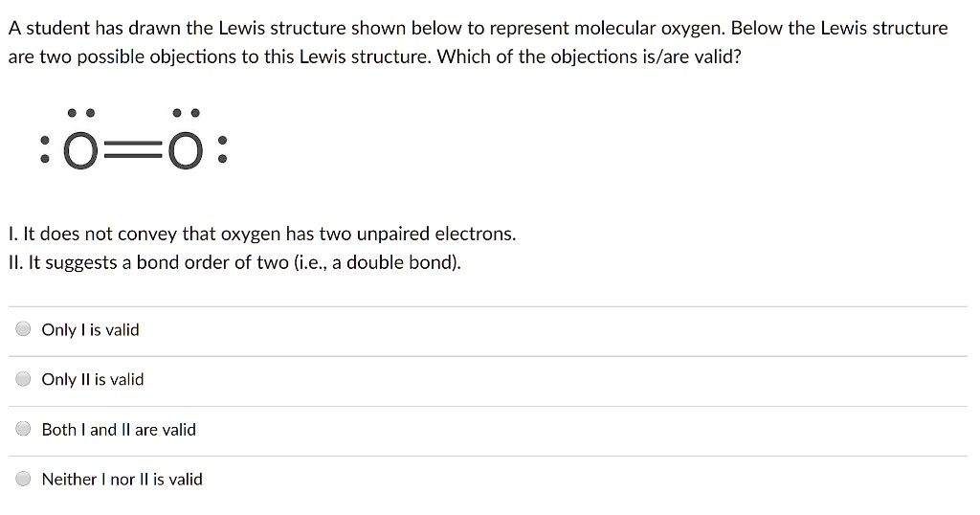Click the "Neither I nor II is valid" label text

click(x=122, y=480)
